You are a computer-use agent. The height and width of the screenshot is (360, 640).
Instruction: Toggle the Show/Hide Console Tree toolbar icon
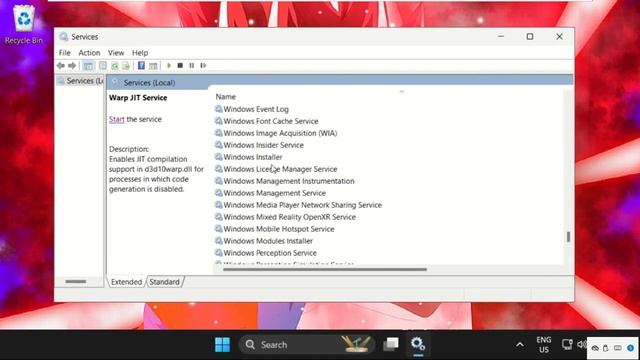tap(88, 66)
